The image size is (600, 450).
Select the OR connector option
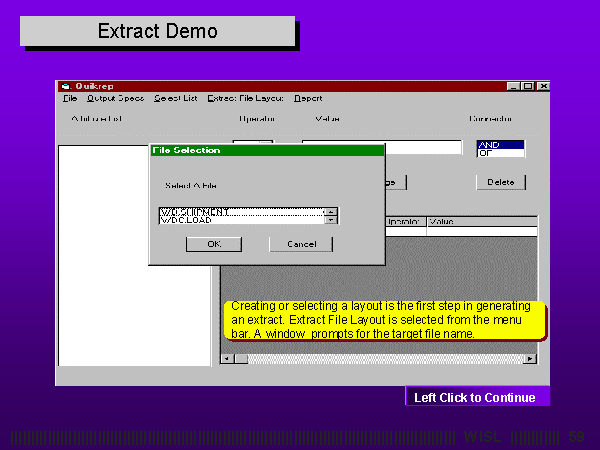pos(500,153)
